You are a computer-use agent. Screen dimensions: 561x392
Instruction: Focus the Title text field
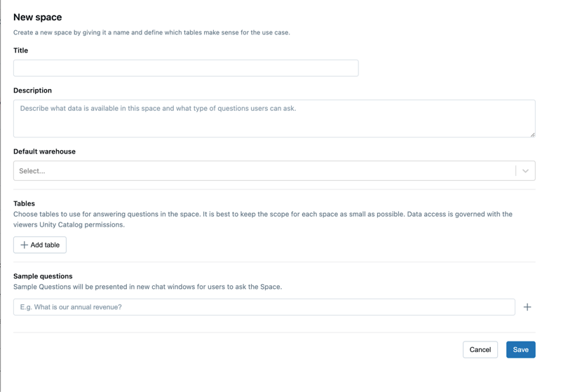point(186,68)
